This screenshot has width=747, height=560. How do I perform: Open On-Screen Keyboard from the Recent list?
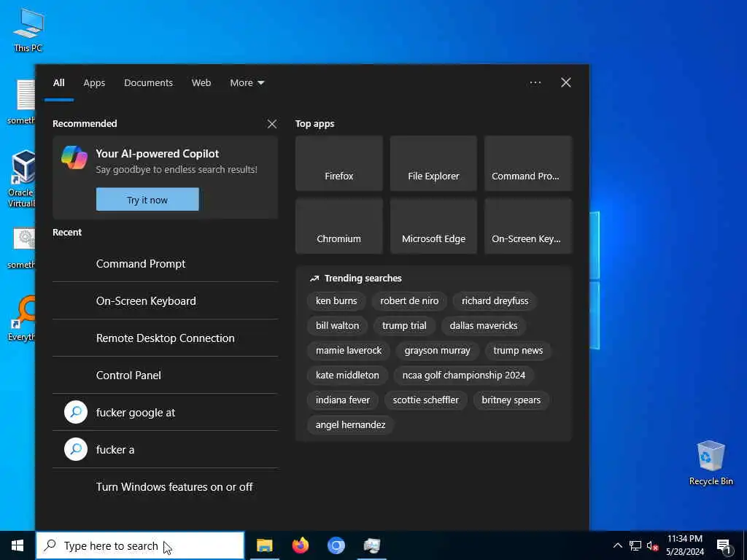(x=166, y=301)
